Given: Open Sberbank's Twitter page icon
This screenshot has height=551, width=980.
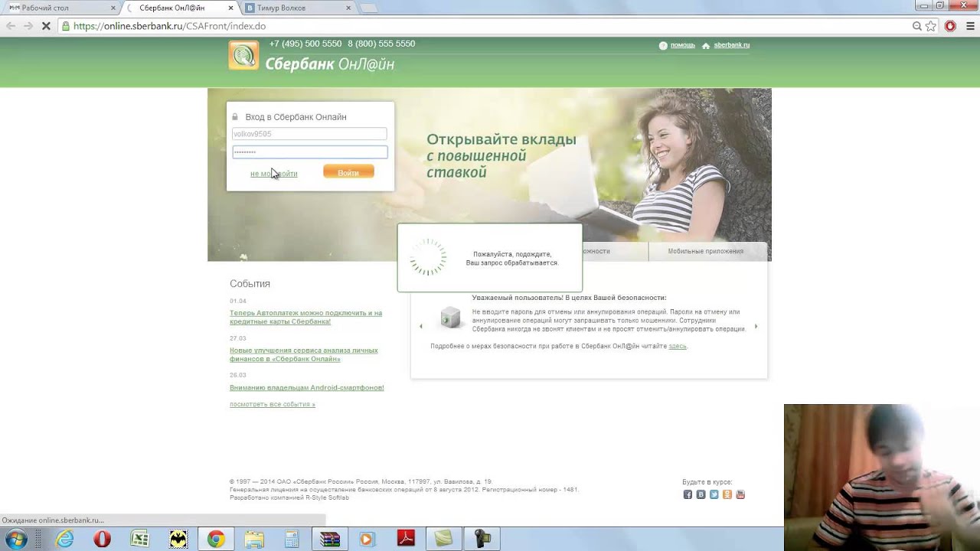Looking at the screenshot, I should click(x=714, y=494).
